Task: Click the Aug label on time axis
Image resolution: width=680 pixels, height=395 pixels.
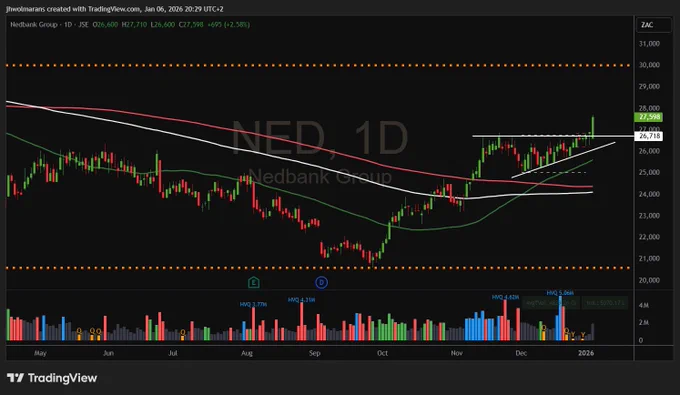Action: click(247, 353)
